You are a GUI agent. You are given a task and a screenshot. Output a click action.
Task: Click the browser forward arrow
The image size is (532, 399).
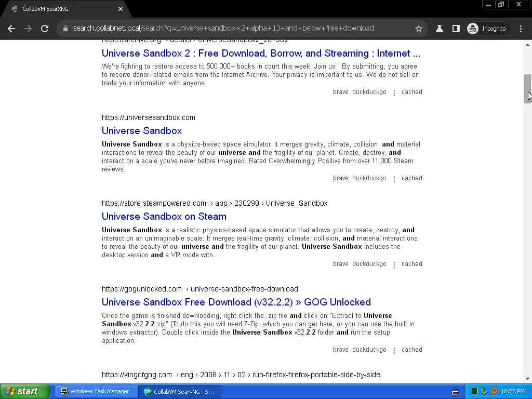pos(28,29)
